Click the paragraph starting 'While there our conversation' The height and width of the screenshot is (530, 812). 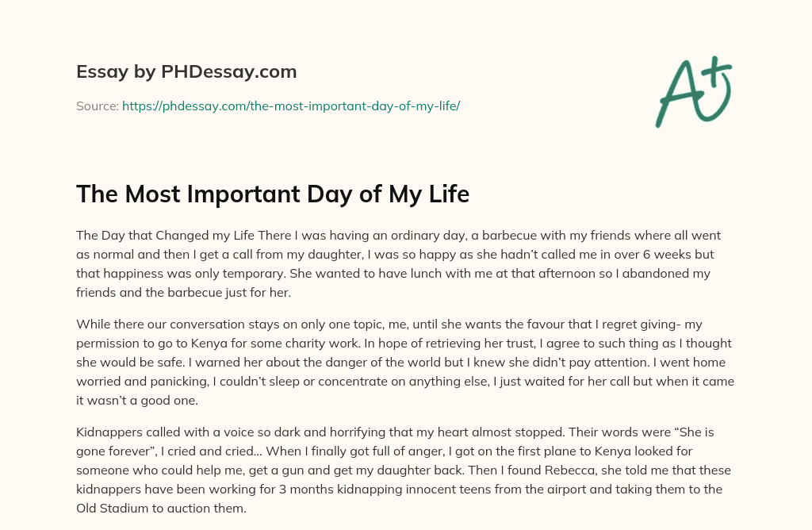(405, 352)
